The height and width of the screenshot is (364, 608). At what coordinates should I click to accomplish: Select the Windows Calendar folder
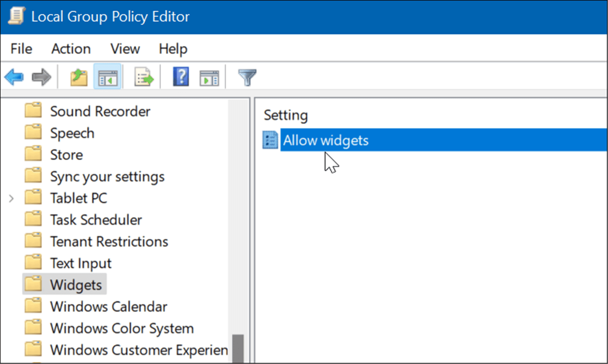[x=108, y=307]
